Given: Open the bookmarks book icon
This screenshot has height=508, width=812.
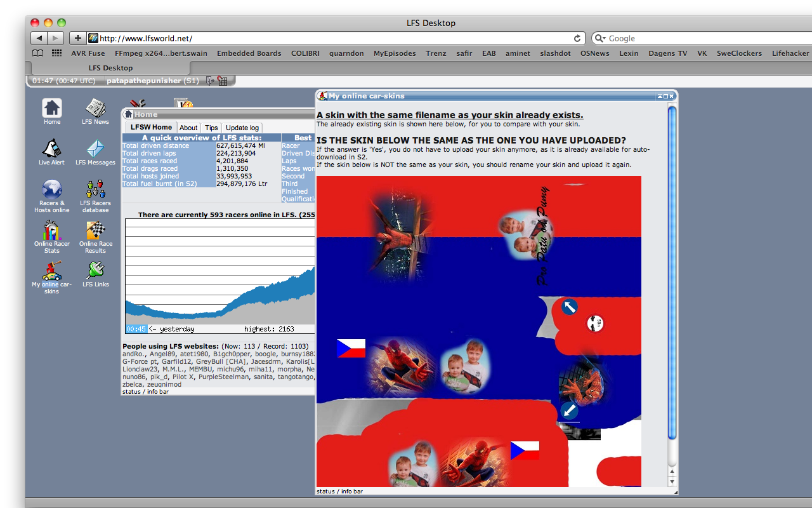Looking at the screenshot, I should [38, 53].
